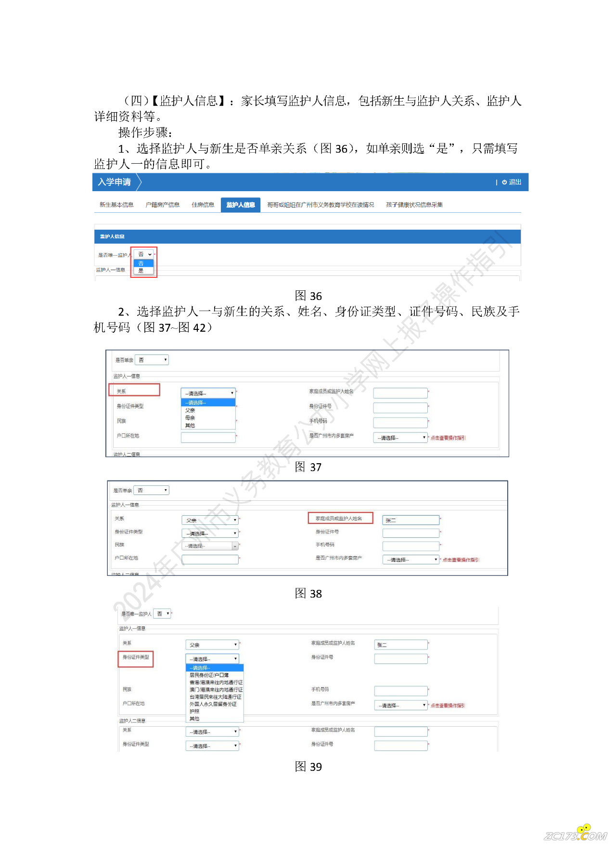Select 居民身份证/户口簿 from the ID type list
This screenshot has width=616, height=847.
coord(215,675)
